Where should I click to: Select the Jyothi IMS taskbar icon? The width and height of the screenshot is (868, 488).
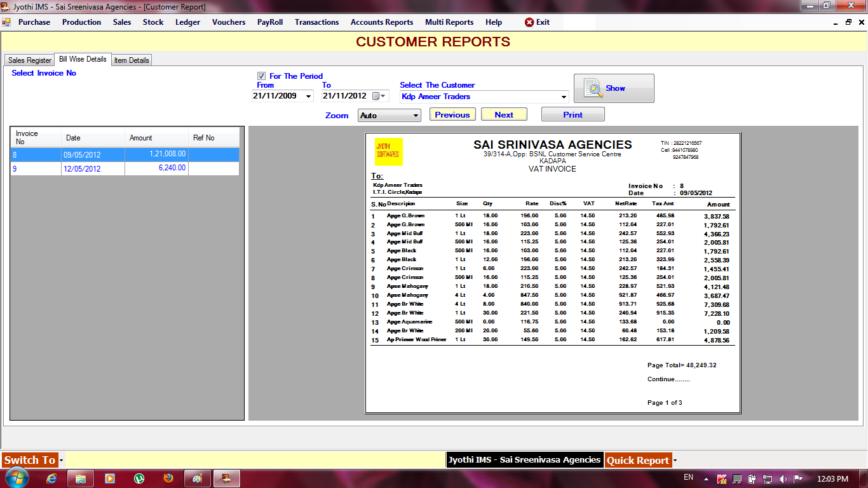[x=227, y=478]
